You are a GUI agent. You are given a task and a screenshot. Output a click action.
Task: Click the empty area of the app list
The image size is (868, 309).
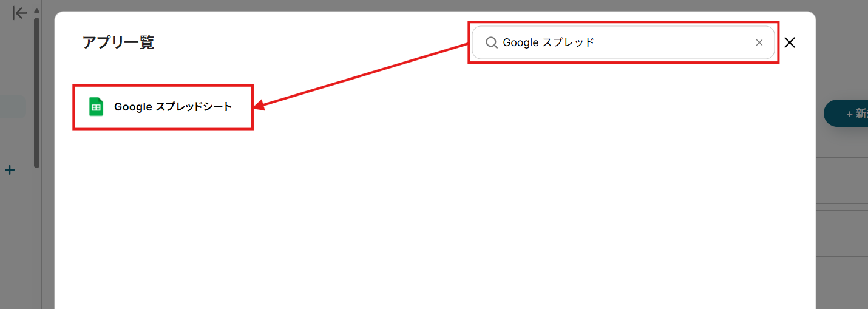(435, 219)
